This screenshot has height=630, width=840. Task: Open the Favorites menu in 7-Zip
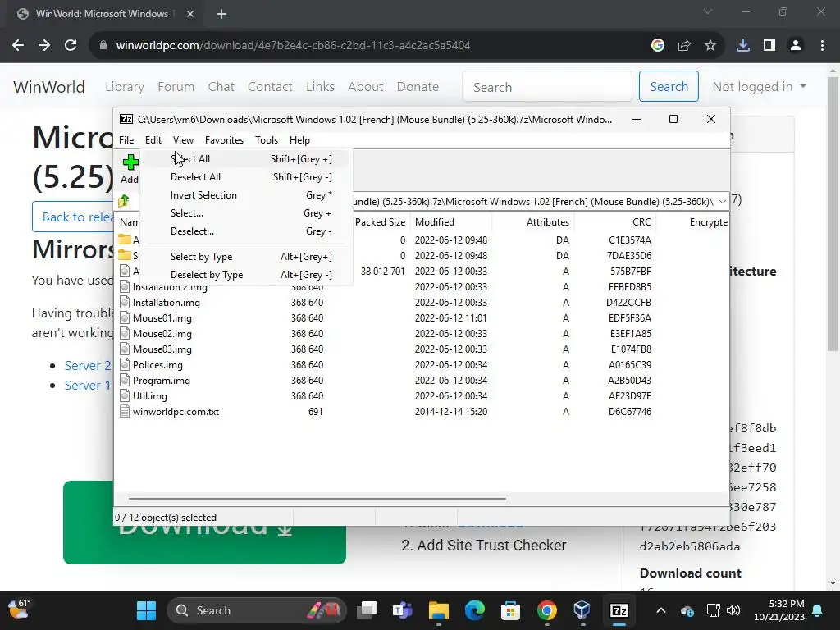(x=224, y=139)
